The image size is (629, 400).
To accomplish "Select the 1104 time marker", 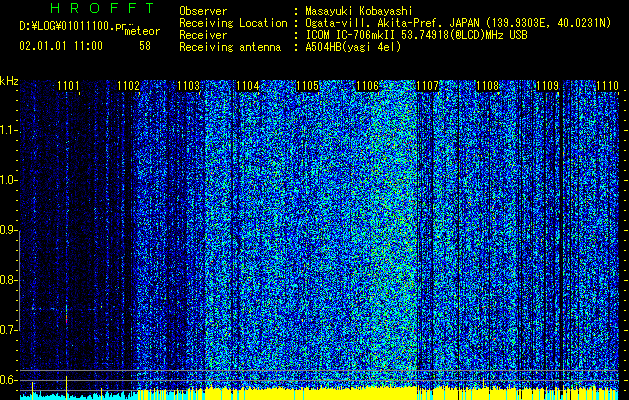I will pos(248,86).
